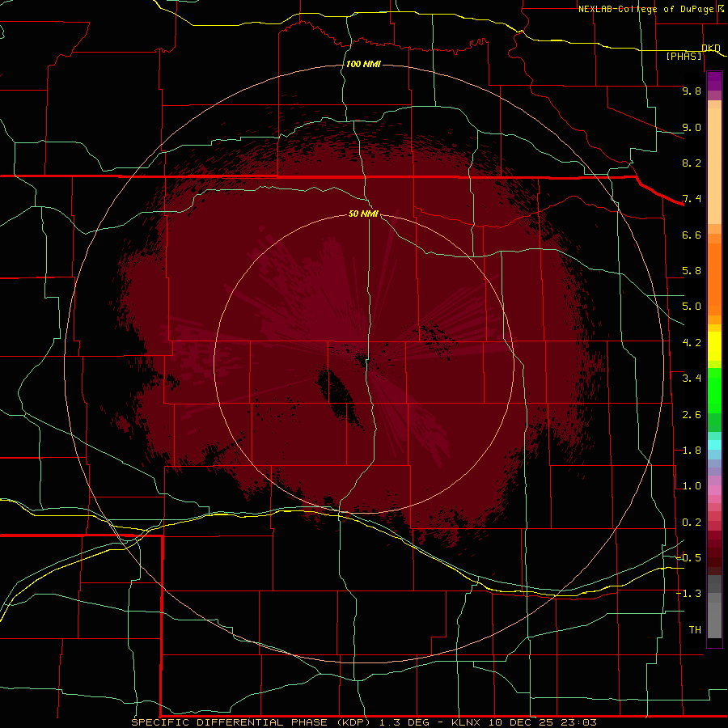
Task: Click the KLNX radar site identifier
Action: coord(467,722)
